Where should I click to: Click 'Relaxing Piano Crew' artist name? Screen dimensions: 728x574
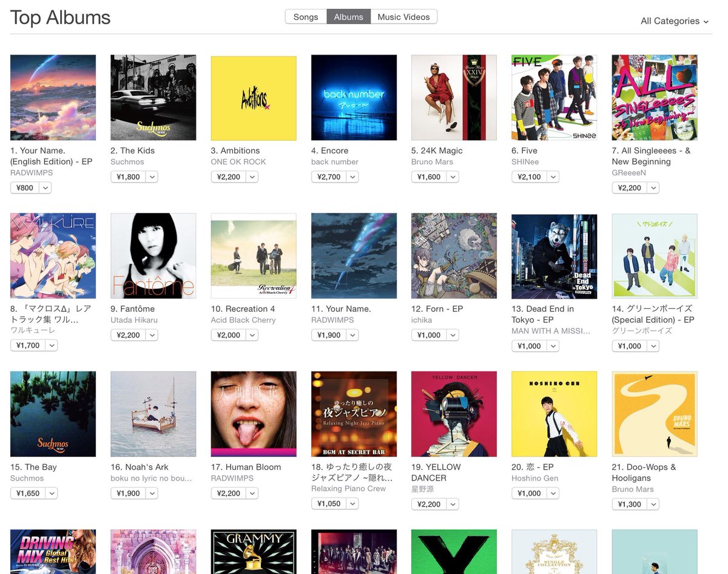(348, 489)
